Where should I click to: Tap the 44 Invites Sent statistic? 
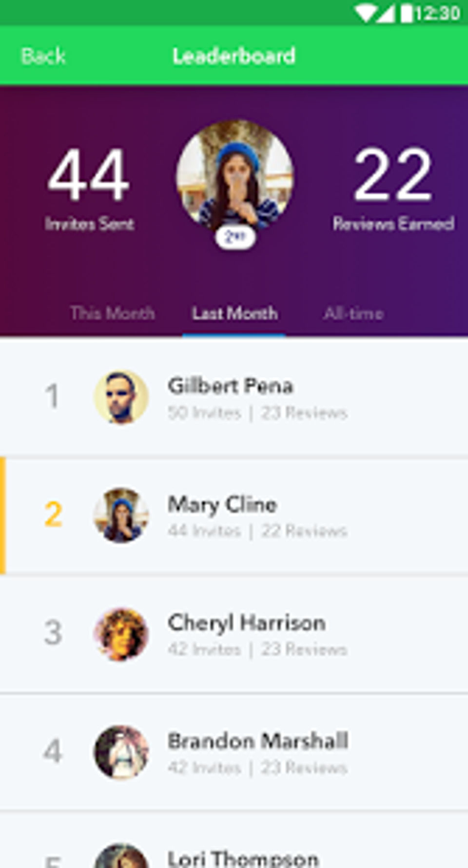point(89,189)
